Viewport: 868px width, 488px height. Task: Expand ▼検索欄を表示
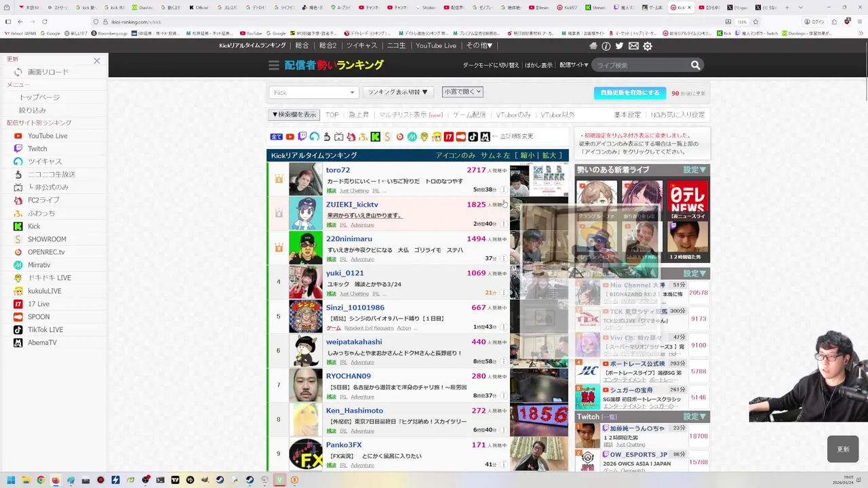coord(294,115)
